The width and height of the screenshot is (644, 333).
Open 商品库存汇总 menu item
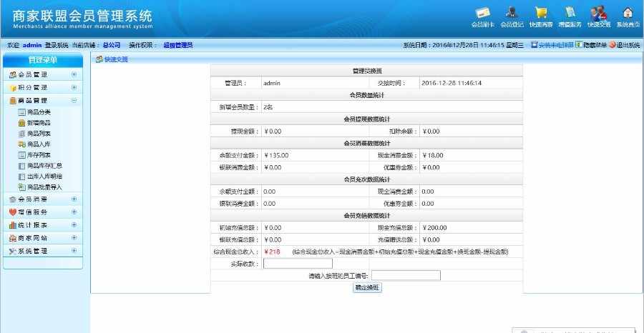click(x=45, y=166)
